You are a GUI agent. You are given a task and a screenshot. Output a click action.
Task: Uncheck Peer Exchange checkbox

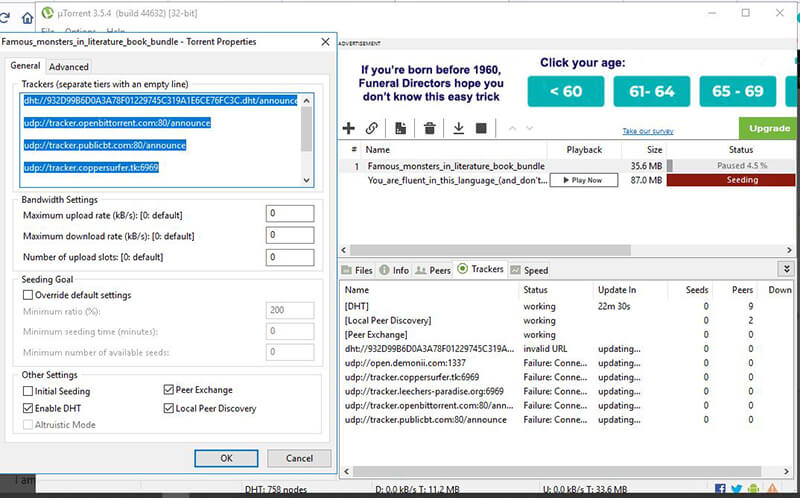pos(168,390)
